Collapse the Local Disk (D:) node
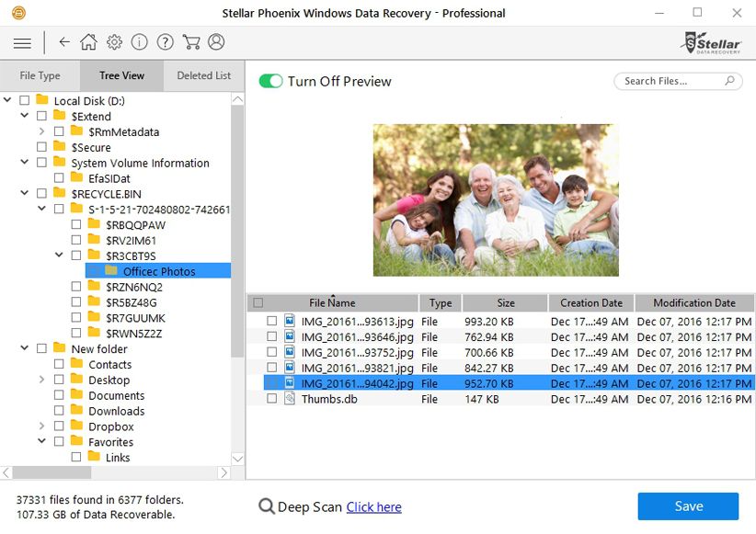The width and height of the screenshot is (756, 534). tap(7, 100)
